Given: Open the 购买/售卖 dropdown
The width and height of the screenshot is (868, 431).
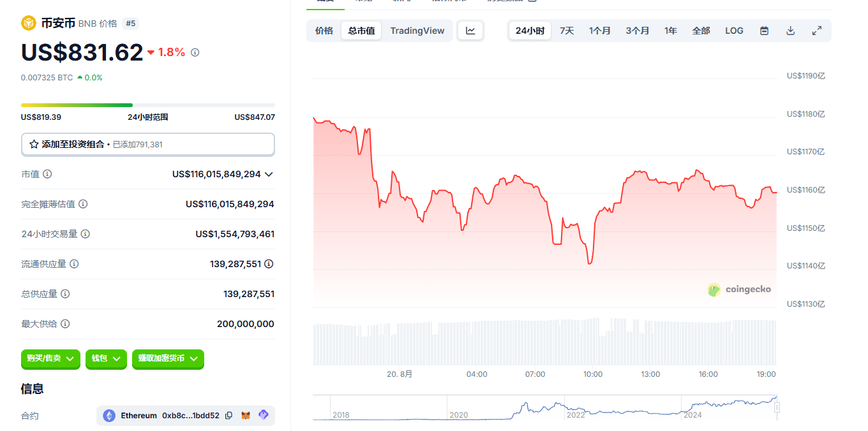Looking at the screenshot, I should 50,359.
